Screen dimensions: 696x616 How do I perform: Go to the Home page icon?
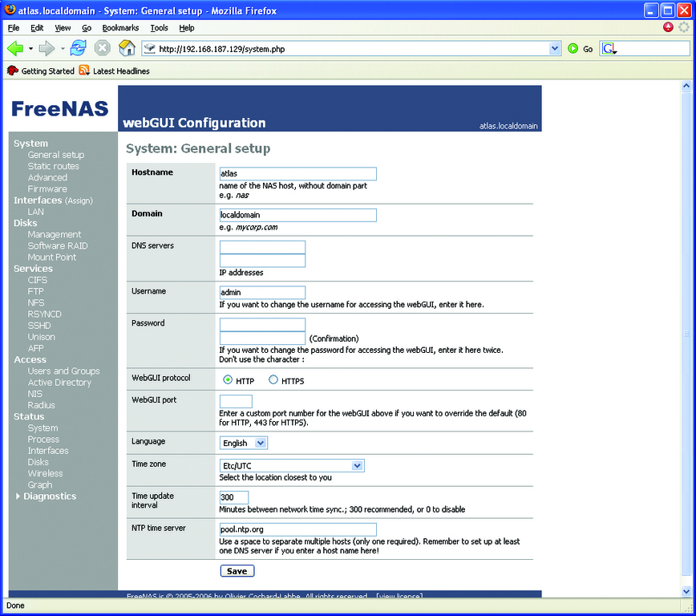click(127, 49)
